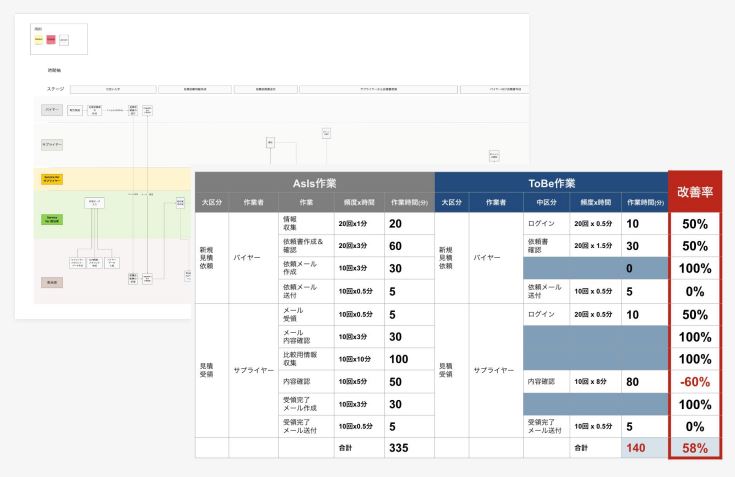Click the 時間軸 label in the diagram

(x=54, y=70)
